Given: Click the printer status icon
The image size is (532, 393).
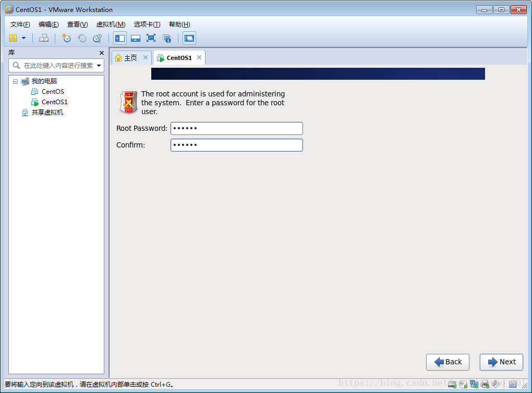Looking at the screenshot, I should pyautogui.click(x=485, y=384).
